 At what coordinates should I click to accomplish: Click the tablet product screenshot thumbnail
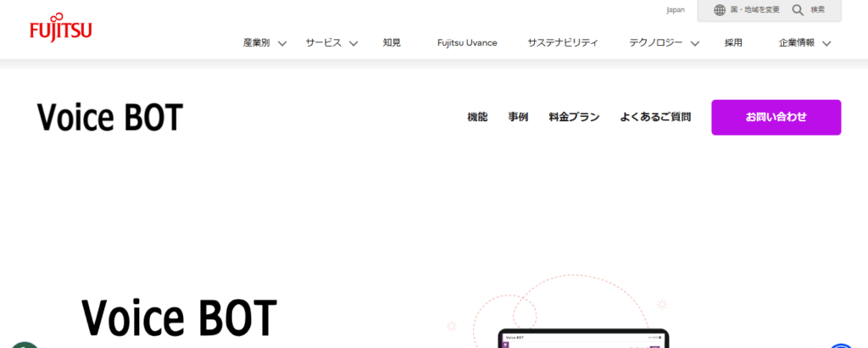(583, 339)
